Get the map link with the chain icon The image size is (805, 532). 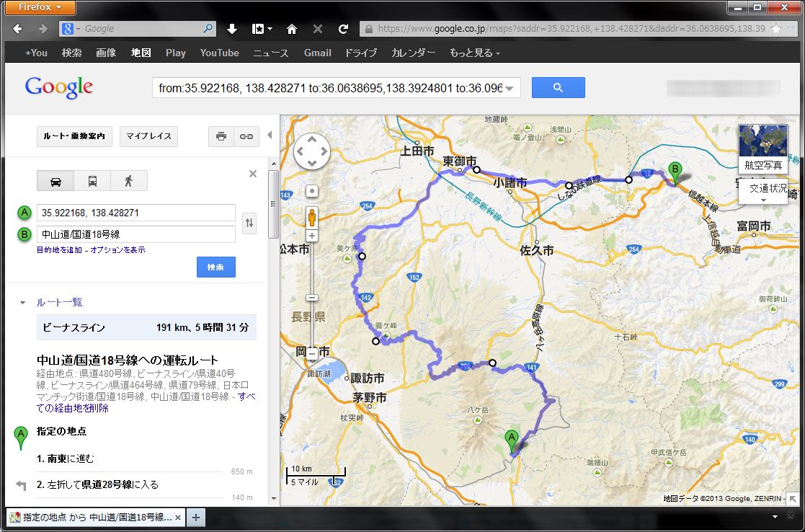[x=246, y=136]
